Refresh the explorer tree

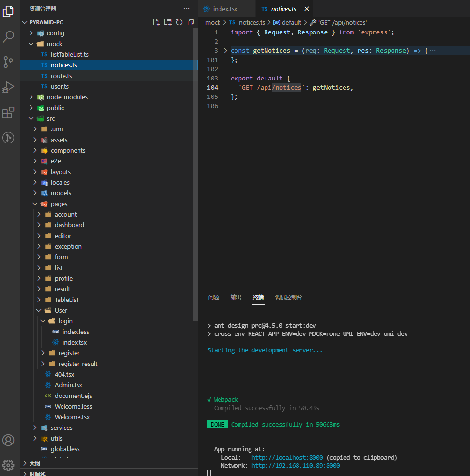179,22
